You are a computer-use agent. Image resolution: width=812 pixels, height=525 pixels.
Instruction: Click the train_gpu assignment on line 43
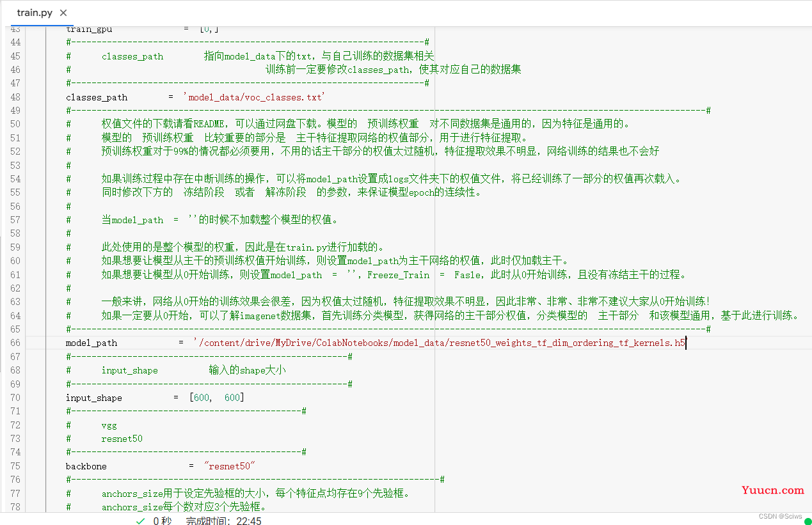click(143, 29)
